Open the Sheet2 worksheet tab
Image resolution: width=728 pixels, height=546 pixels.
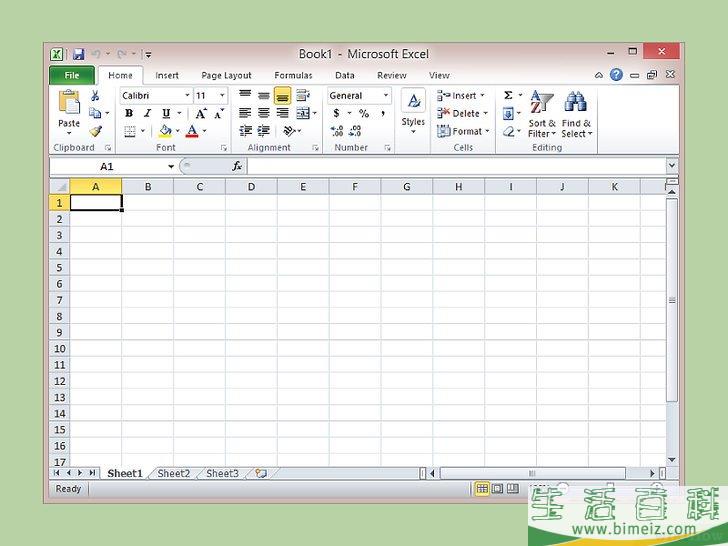tap(174, 474)
